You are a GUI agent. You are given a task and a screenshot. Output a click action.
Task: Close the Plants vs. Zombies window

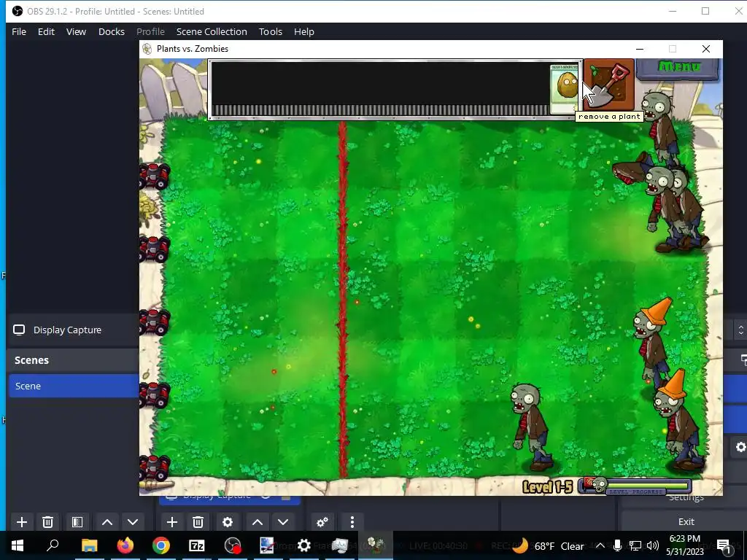click(x=706, y=49)
